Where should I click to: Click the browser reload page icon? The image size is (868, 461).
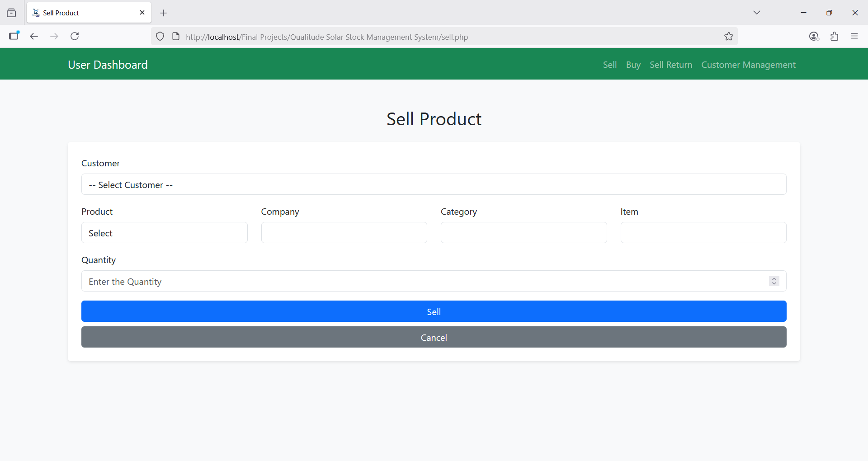tap(75, 36)
